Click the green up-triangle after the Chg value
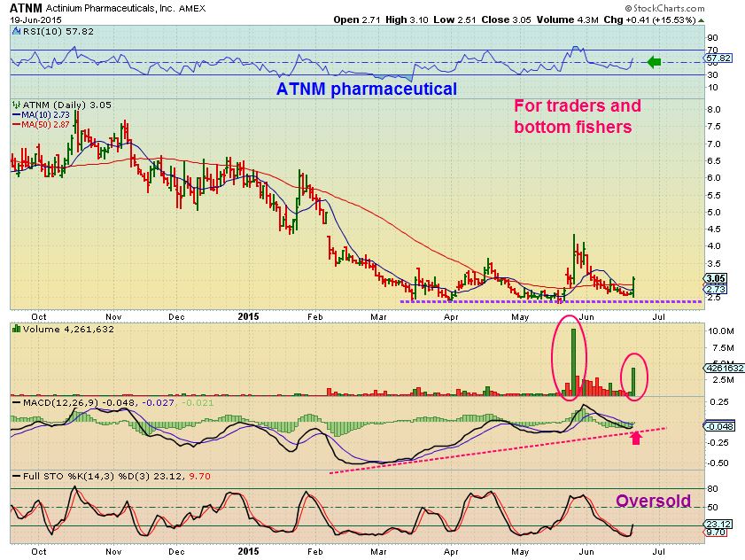This screenshot has height=560, width=745. coord(702,20)
